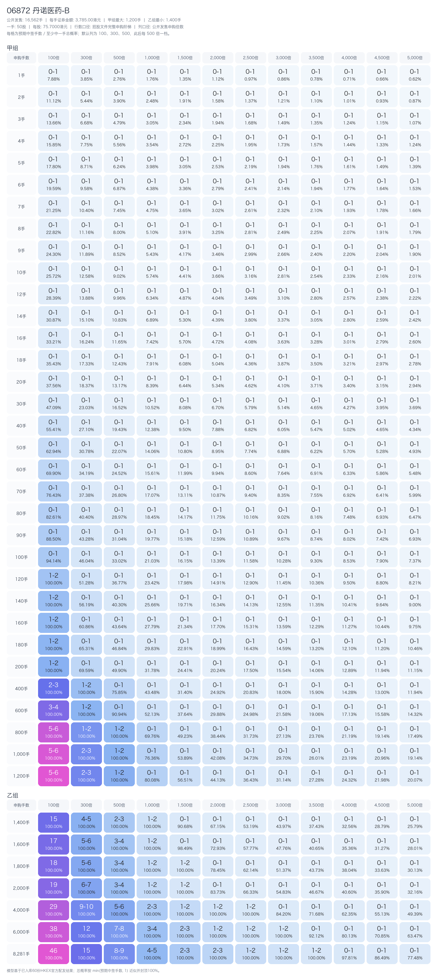Click the 9-10 cell in the 4,000手 row
The image size is (437, 980).
(x=86, y=910)
